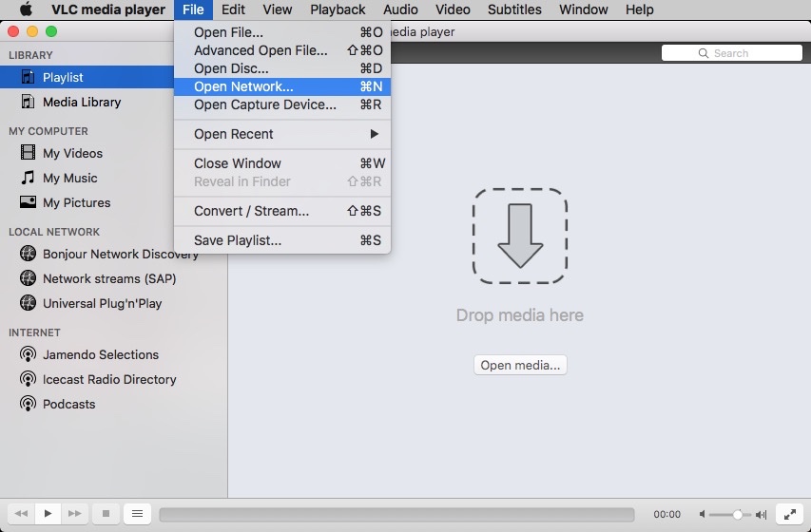
Task: Click the Media Library icon
Action: tap(28, 102)
